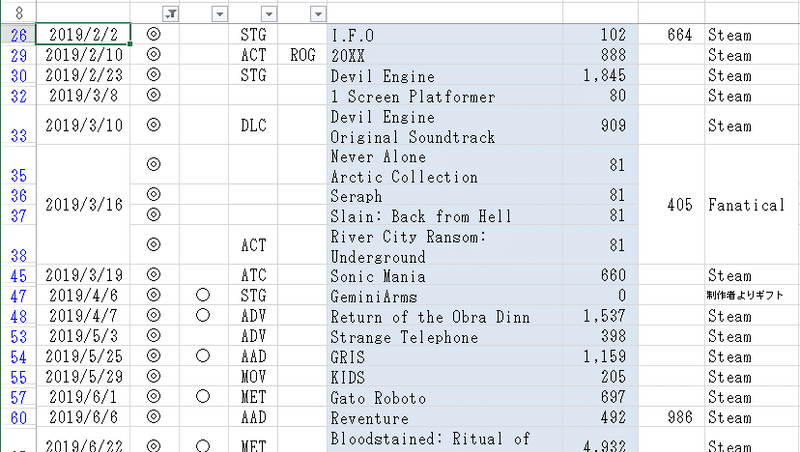Select the Devil Engine Original Soundtrack cell
800x452 pixels.
click(445, 125)
